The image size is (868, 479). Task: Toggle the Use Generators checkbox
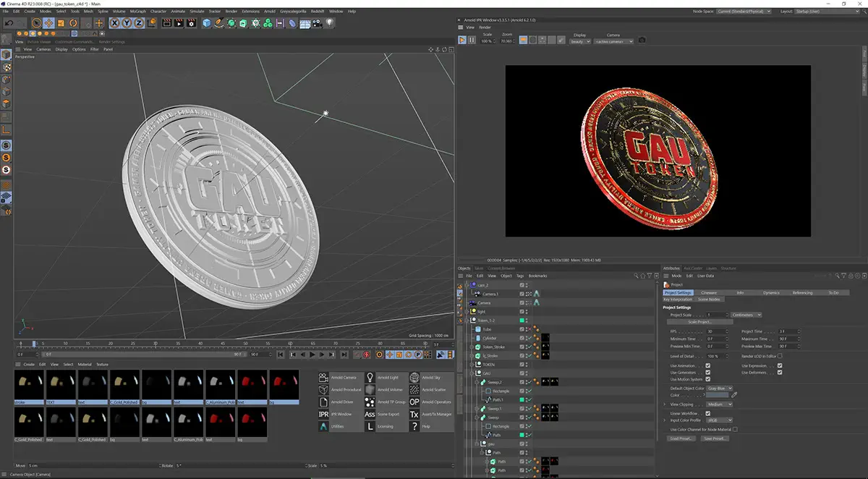pos(707,373)
